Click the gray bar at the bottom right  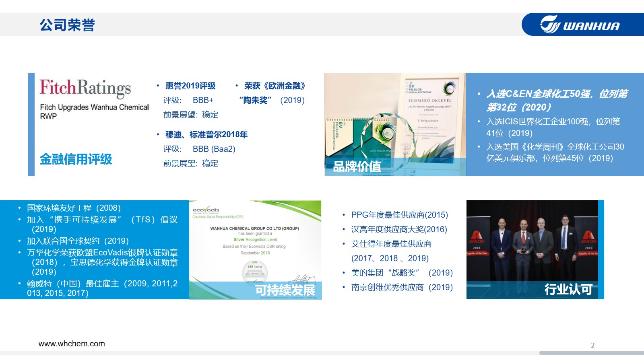point(591,353)
